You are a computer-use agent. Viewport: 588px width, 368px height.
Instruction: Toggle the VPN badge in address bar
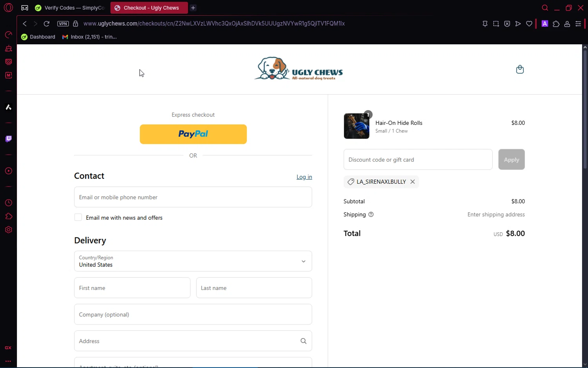[63, 24]
